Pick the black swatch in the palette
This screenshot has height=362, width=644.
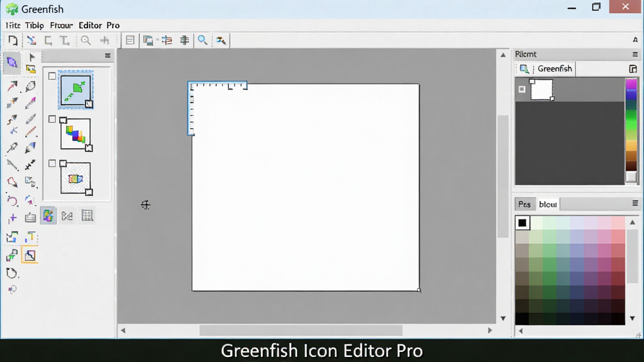click(x=522, y=223)
